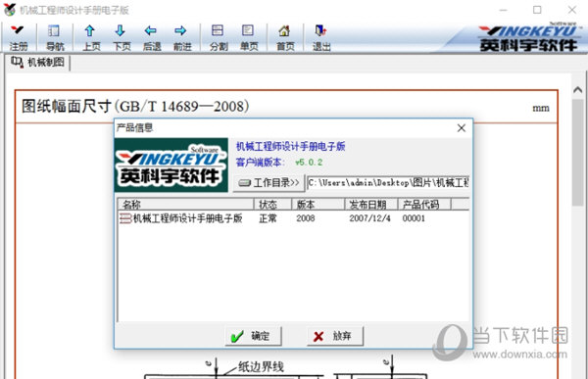Cancel with the 放弃 button
The width and height of the screenshot is (588, 379).
coord(335,336)
